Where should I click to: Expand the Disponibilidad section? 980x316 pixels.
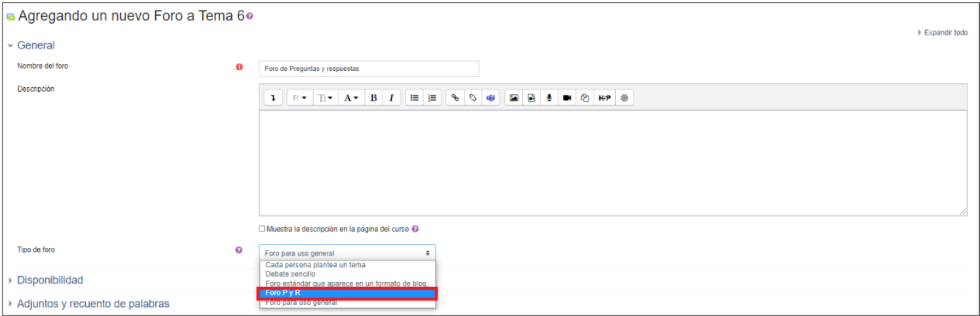tap(50, 280)
